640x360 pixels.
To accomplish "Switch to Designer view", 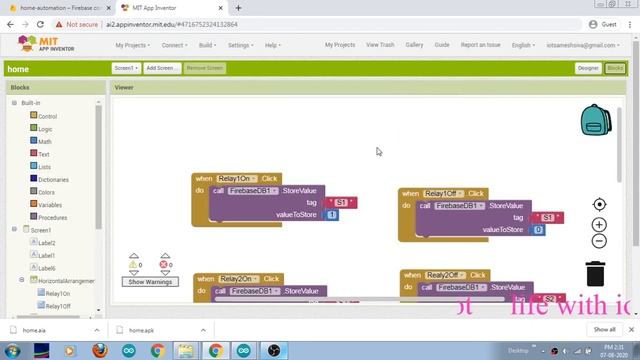I will pos(588,68).
